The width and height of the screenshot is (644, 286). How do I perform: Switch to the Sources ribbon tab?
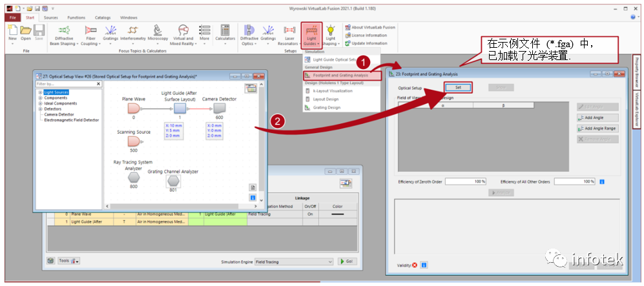pos(51,17)
